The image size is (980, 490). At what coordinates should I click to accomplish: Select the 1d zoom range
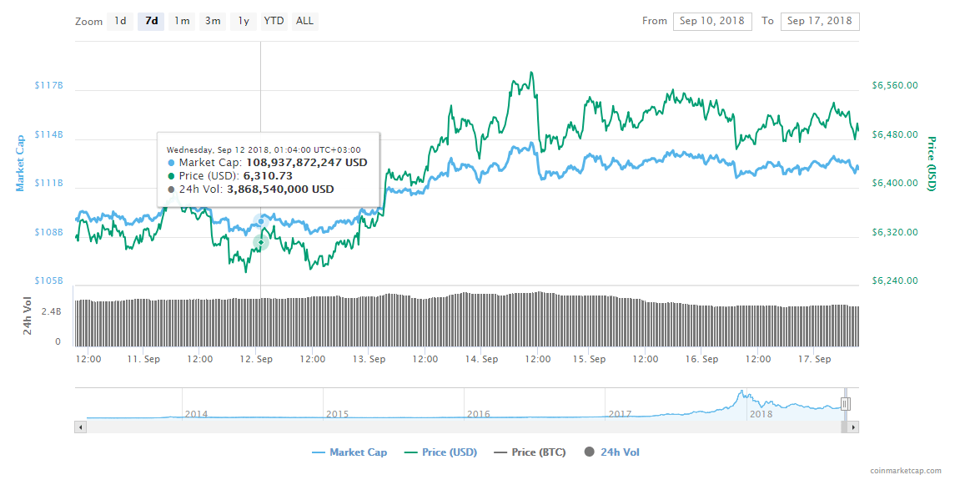(120, 21)
